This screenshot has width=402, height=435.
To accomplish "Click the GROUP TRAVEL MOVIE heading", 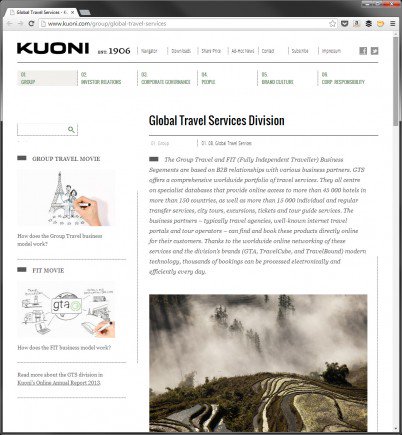I will pos(66,159).
